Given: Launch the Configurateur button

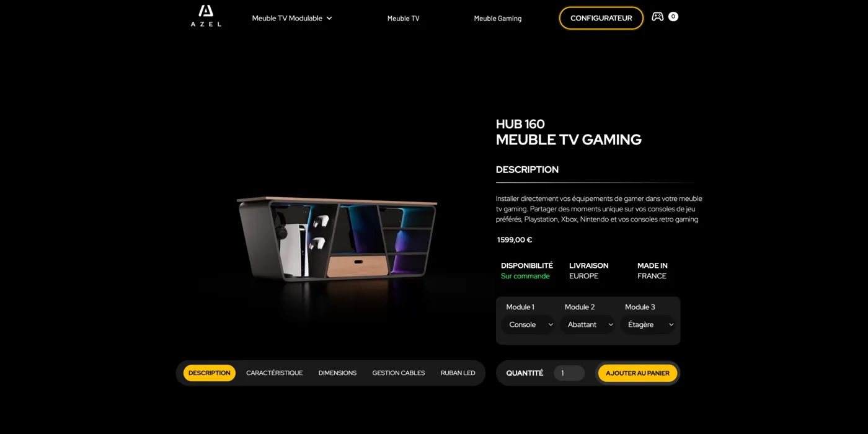Looking at the screenshot, I should [x=601, y=18].
